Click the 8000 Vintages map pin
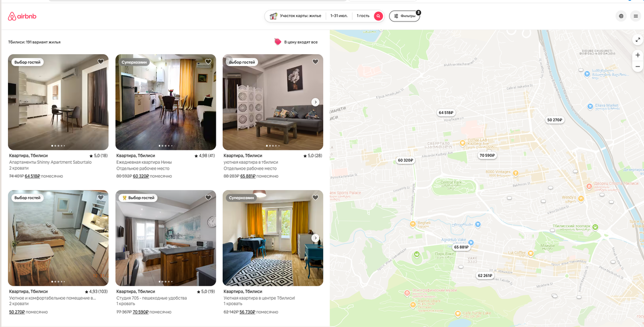Viewport: 644px width, 327px height. (515, 173)
